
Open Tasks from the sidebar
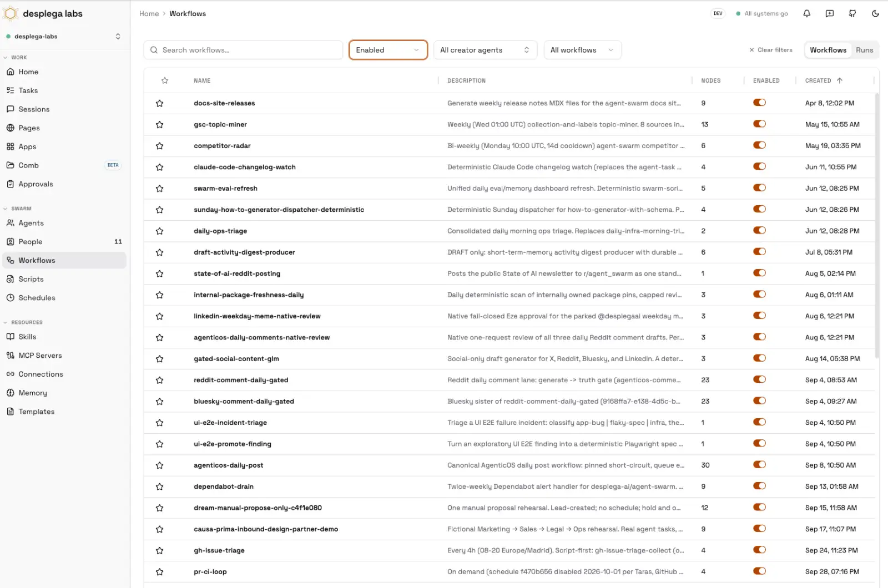click(65, 90)
